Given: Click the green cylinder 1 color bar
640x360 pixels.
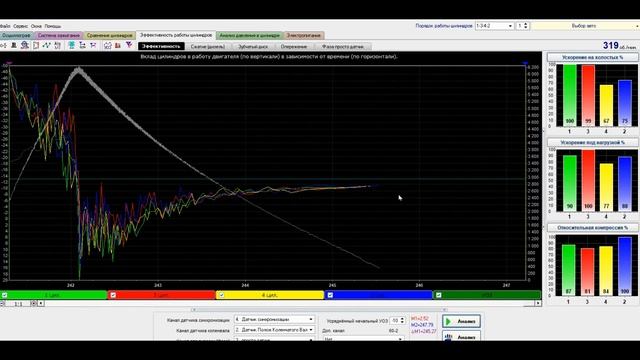Looking at the screenshot, I should [53, 295].
